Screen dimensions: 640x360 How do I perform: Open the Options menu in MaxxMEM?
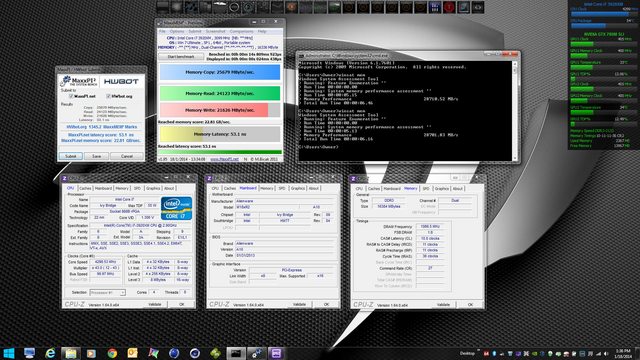point(177,31)
